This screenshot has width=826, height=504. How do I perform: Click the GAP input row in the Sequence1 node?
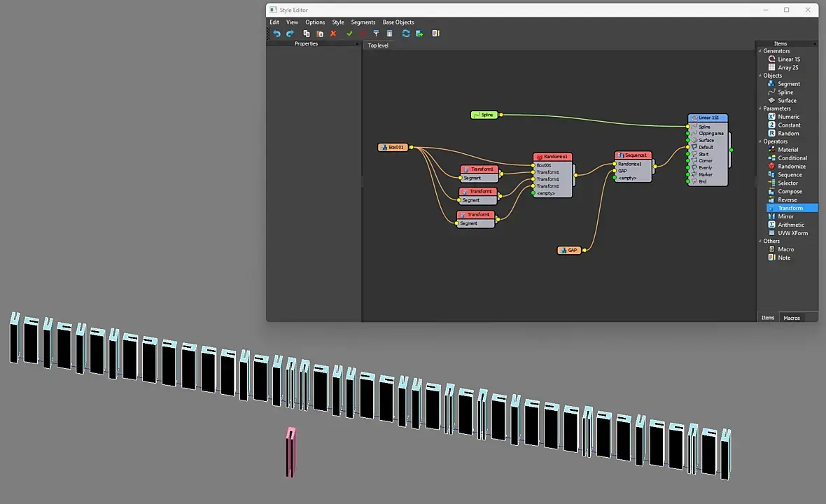tap(633, 171)
